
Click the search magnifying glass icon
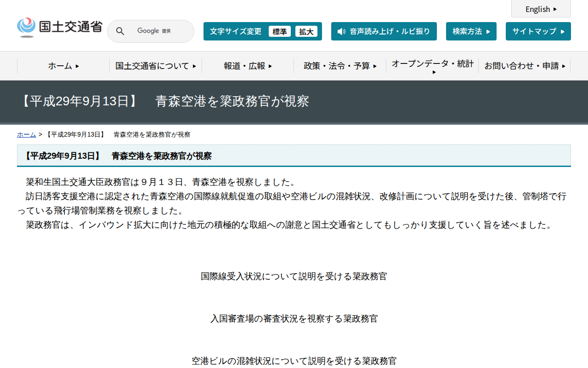(x=120, y=31)
